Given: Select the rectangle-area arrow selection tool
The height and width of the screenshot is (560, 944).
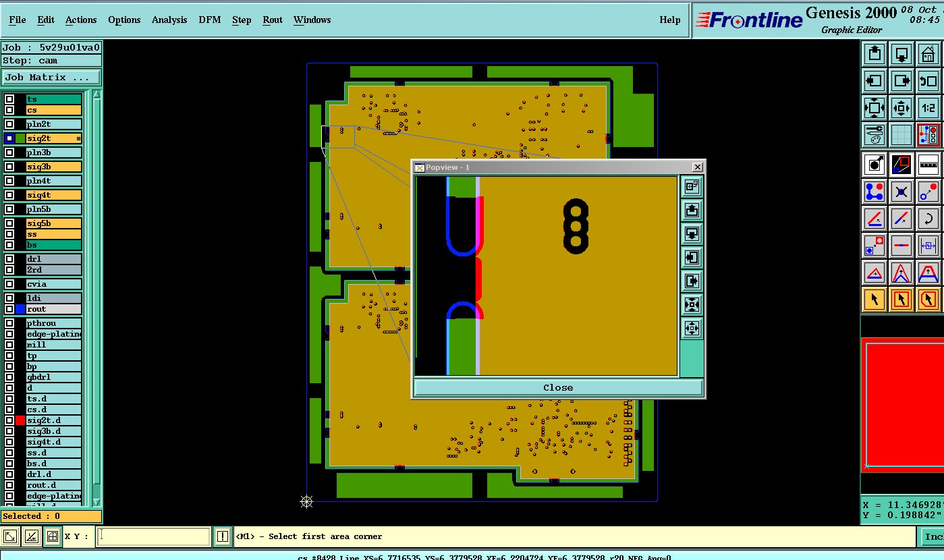Looking at the screenshot, I should pos(901,299).
